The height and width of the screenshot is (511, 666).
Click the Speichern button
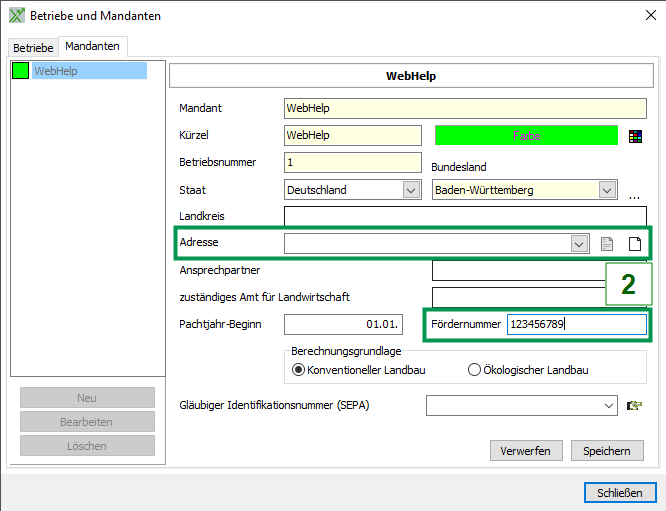point(607,451)
